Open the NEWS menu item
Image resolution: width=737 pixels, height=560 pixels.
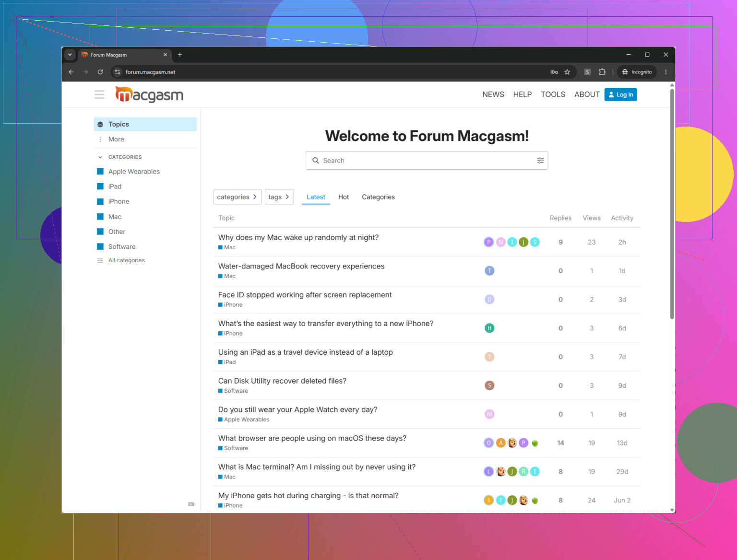pyautogui.click(x=493, y=94)
